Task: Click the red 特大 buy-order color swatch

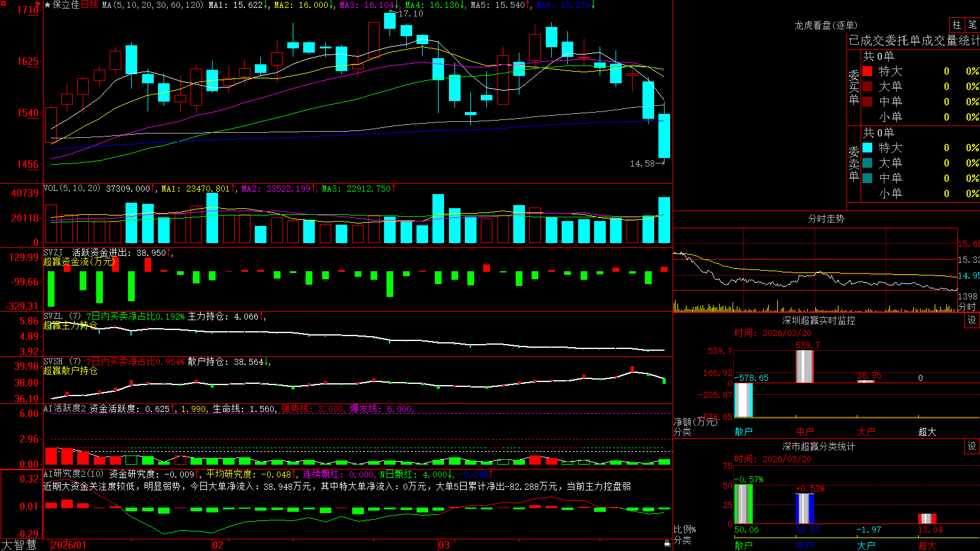Action: pyautogui.click(x=867, y=71)
